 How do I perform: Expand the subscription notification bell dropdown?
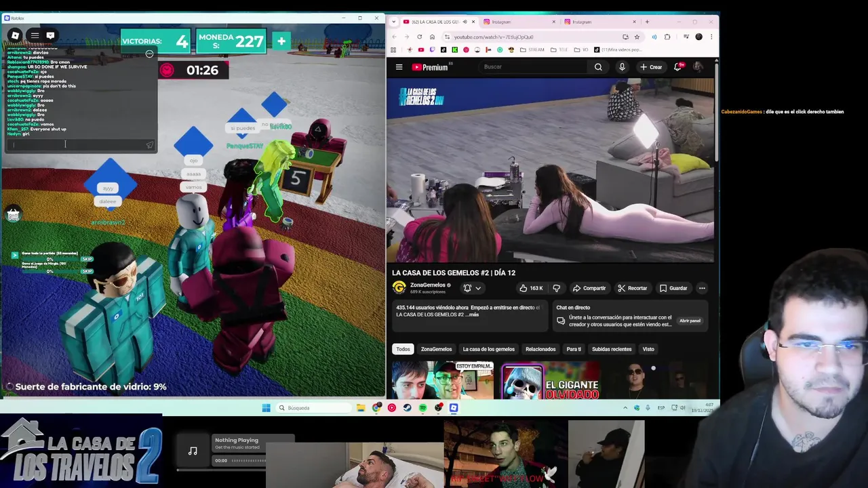coord(472,288)
